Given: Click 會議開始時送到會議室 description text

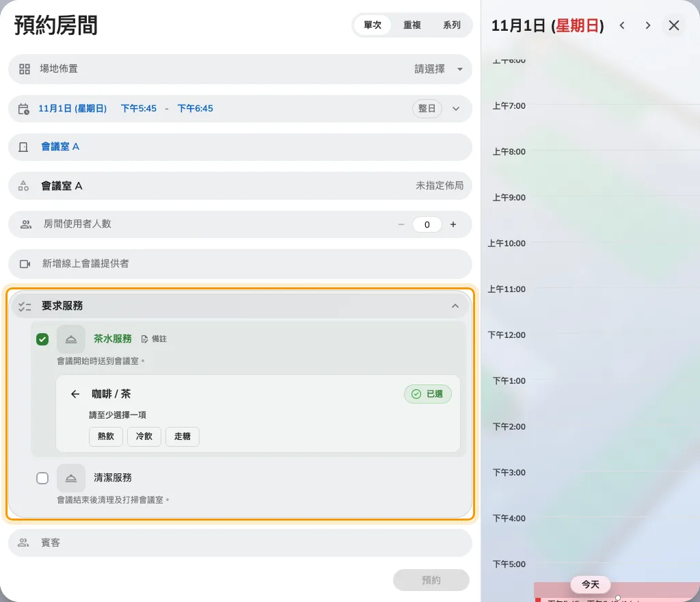Looking at the screenshot, I should pos(100,361).
